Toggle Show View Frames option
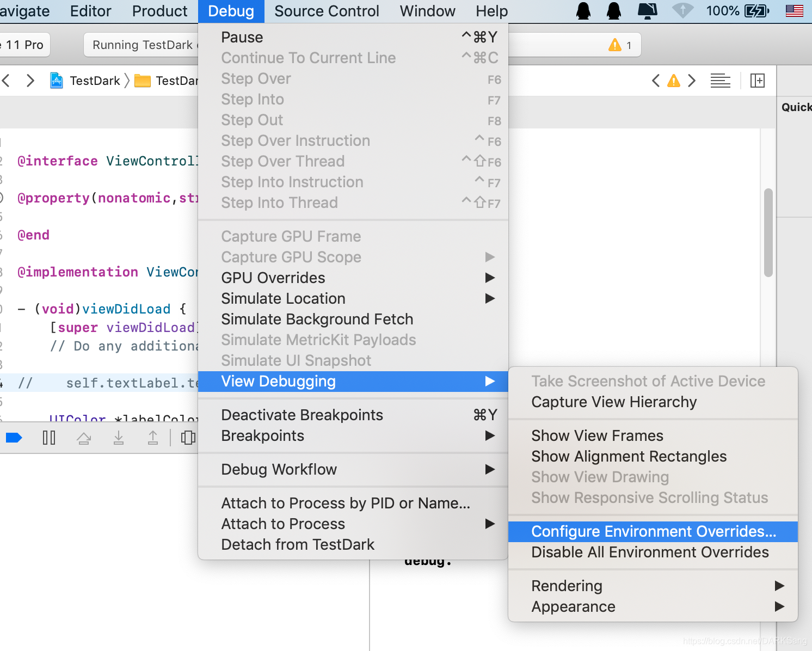Image resolution: width=812 pixels, height=651 pixels. click(x=653, y=435)
